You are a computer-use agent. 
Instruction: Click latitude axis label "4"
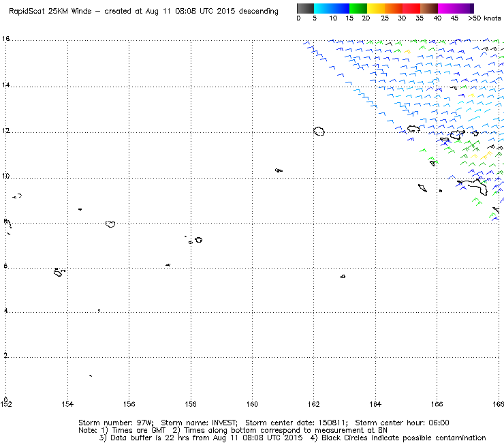(5, 311)
